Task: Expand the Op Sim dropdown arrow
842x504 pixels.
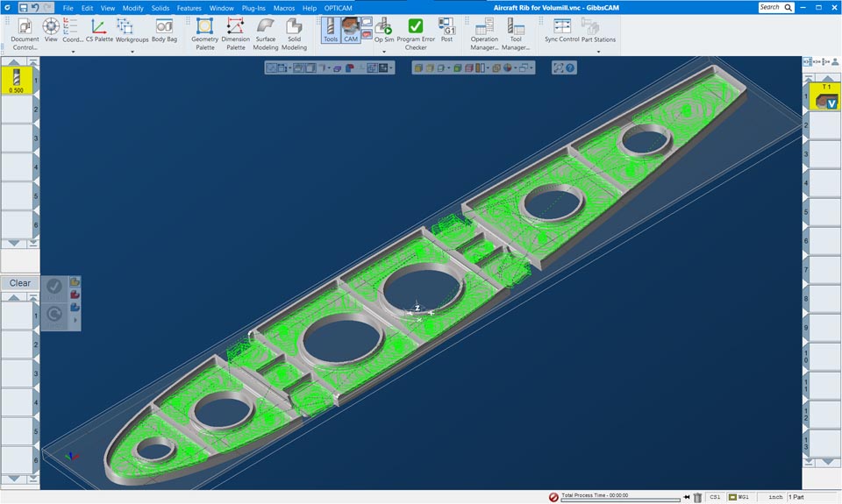Action: tap(384, 52)
